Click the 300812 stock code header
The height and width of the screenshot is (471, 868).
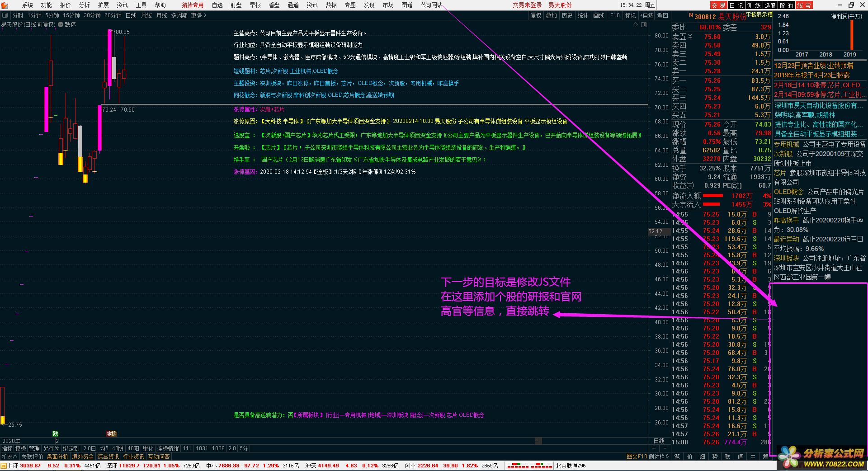click(x=705, y=17)
